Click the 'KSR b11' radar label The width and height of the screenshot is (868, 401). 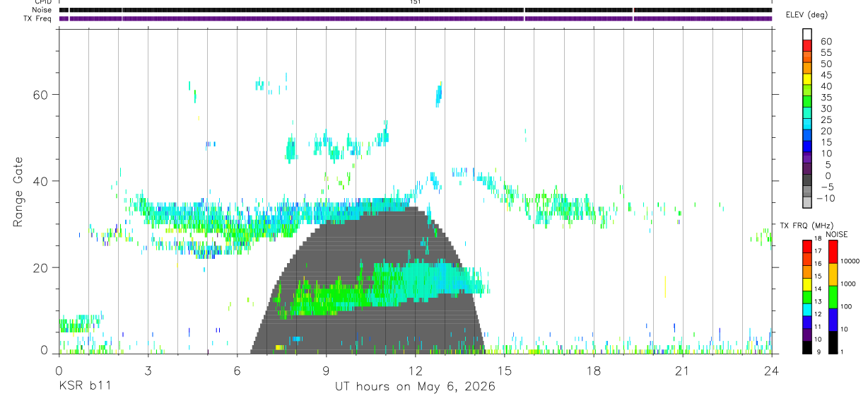click(84, 386)
